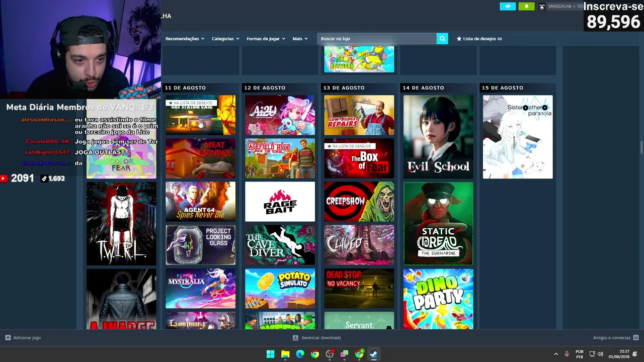Click the 11 DE AGOSTO date header
644x362 pixels.
(185, 88)
